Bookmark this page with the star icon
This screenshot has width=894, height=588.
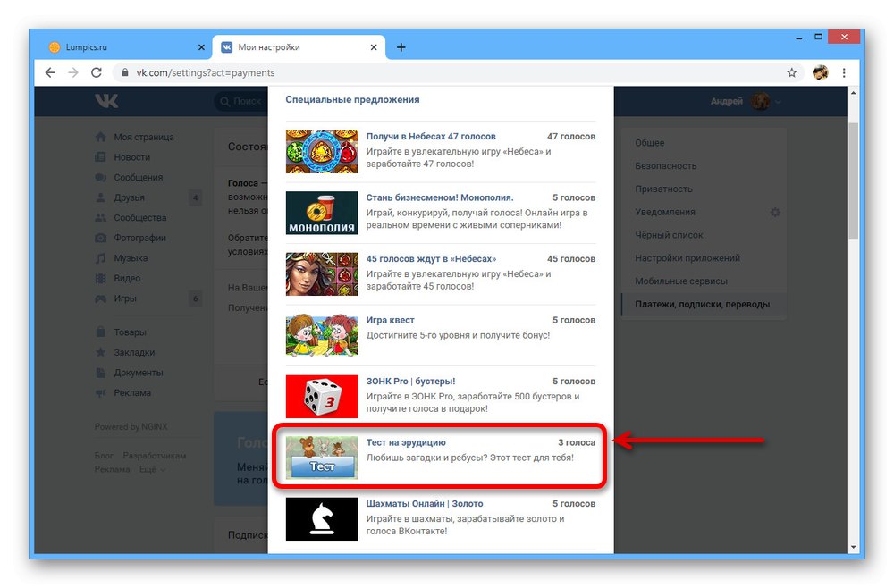point(791,72)
